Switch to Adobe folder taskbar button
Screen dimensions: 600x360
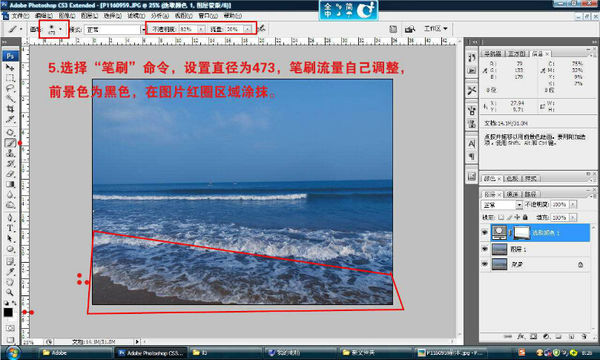pos(75,352)
